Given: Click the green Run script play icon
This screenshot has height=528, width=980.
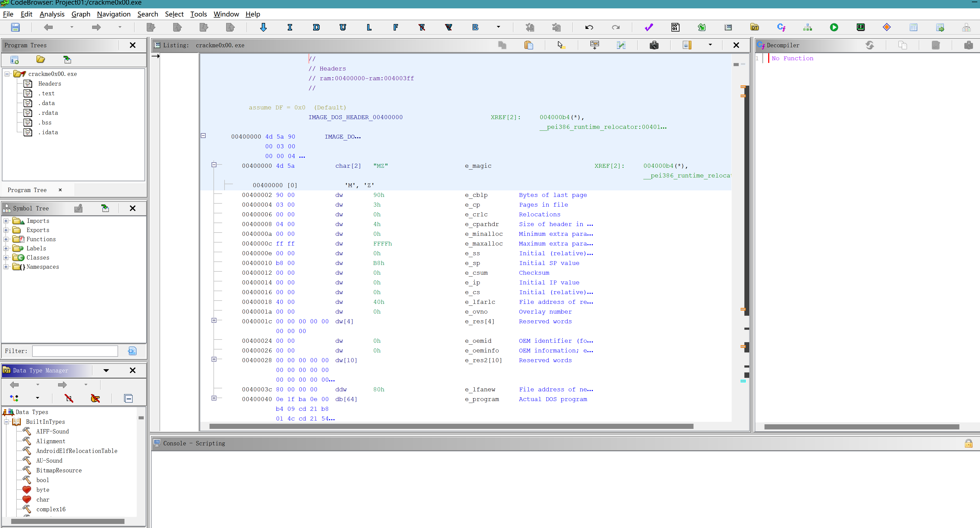Looking at the screenshot, I should point(834,27).
